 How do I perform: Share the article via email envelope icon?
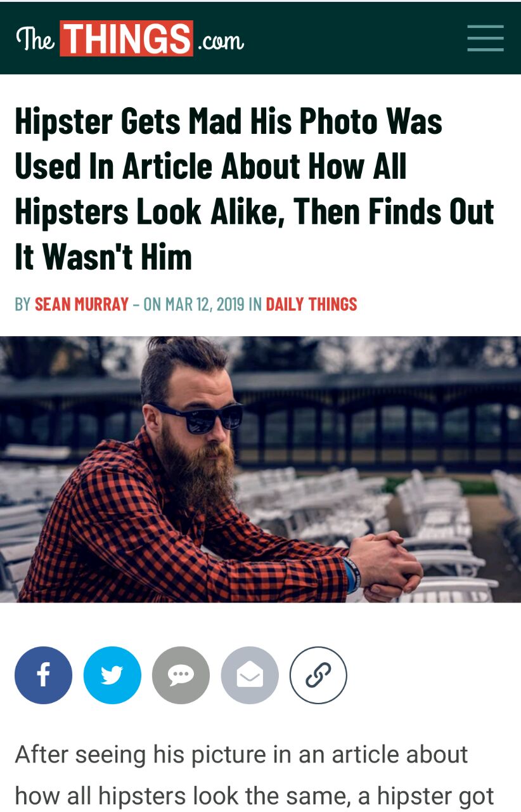[250, 675]
